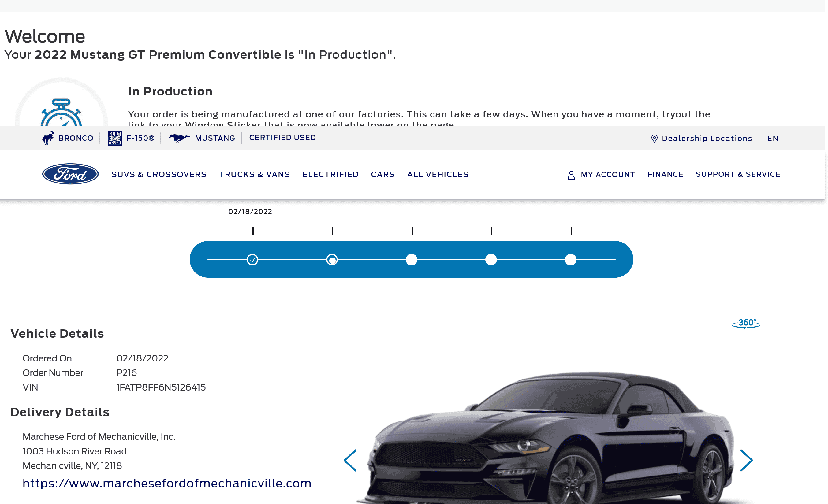Image resolution: width=828 pixels, height=504 pixels.
Task: Open the BRONCO link
Action: [76, 138]
